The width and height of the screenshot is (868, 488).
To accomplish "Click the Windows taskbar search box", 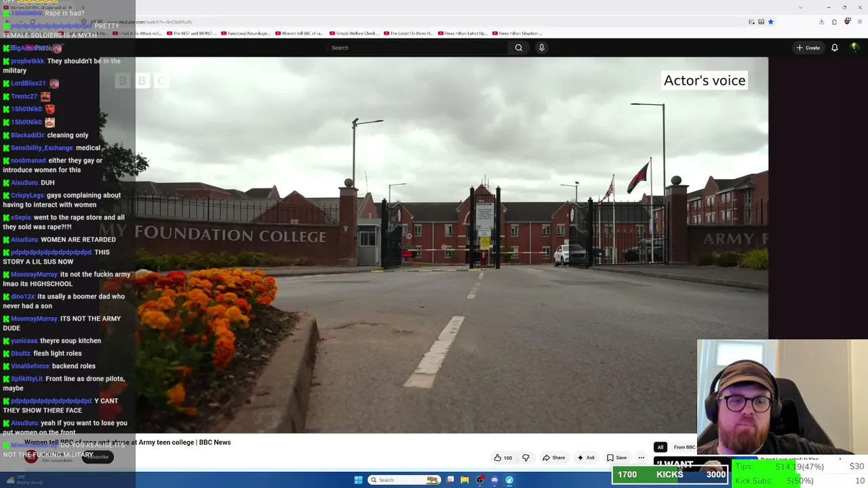I will click(x=403, y=480).
